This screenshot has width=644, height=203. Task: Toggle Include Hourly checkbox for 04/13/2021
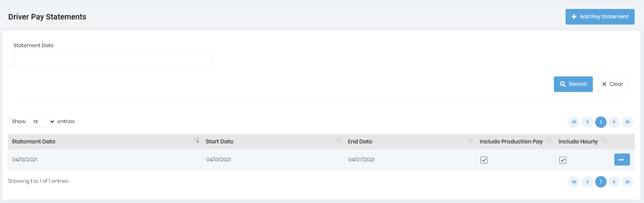click(x=563, y=160)
